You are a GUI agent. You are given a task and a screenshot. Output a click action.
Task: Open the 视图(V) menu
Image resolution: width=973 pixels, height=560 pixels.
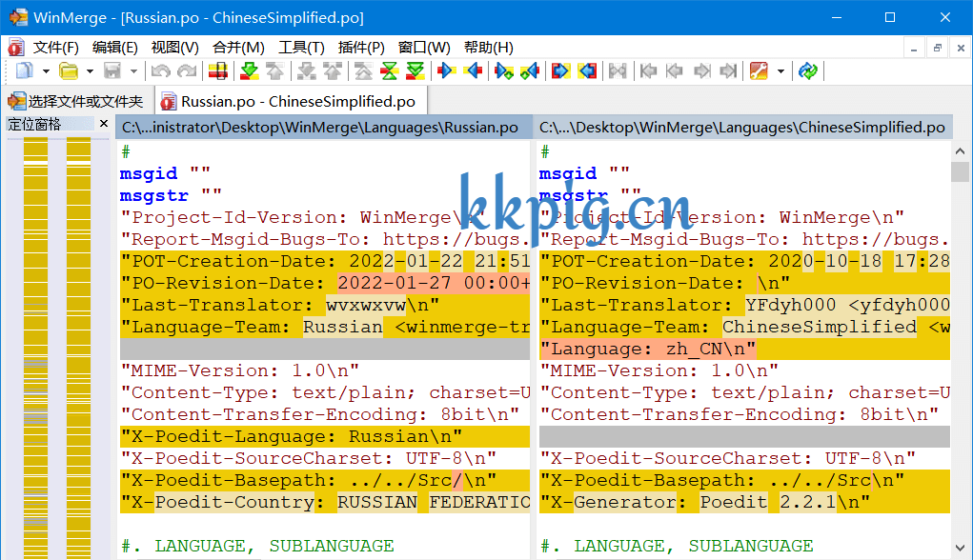coord(175,48)
